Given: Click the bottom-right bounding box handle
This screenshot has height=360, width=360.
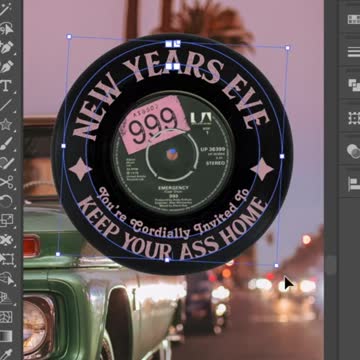Looking at the screenshot, I should (276, 265).
